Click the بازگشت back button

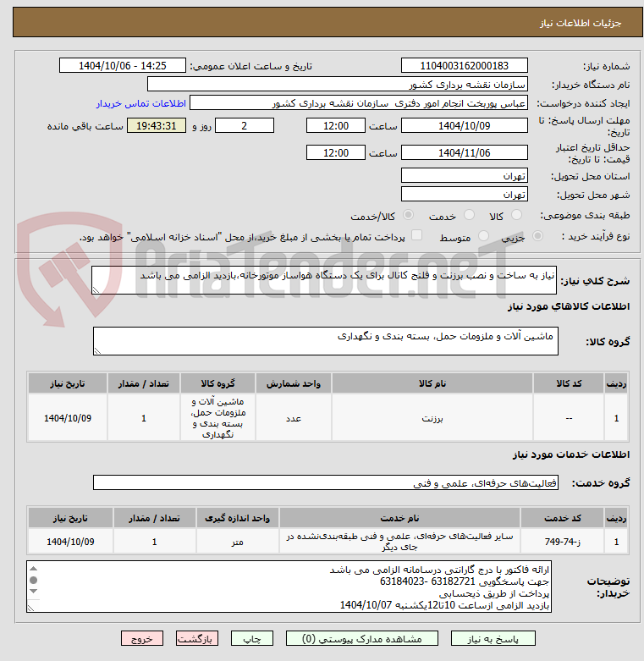tap(197, 638)
